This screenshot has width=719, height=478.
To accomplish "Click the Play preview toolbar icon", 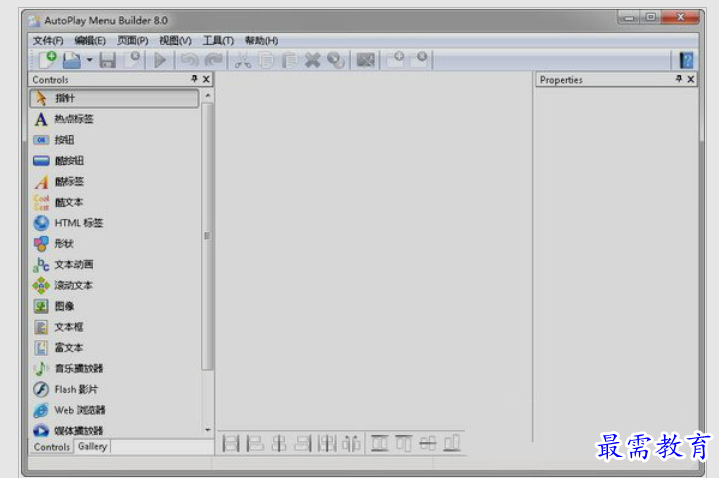I will pos(160,60).
